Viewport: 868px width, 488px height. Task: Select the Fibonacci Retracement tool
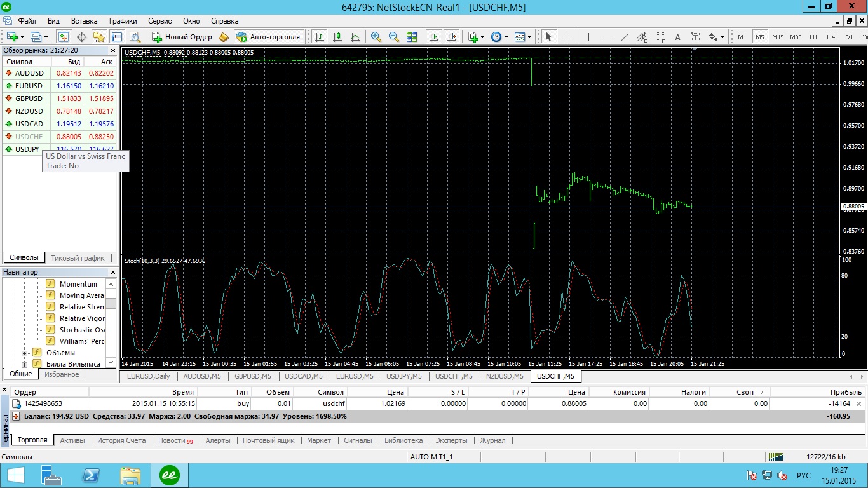point(660,37)
